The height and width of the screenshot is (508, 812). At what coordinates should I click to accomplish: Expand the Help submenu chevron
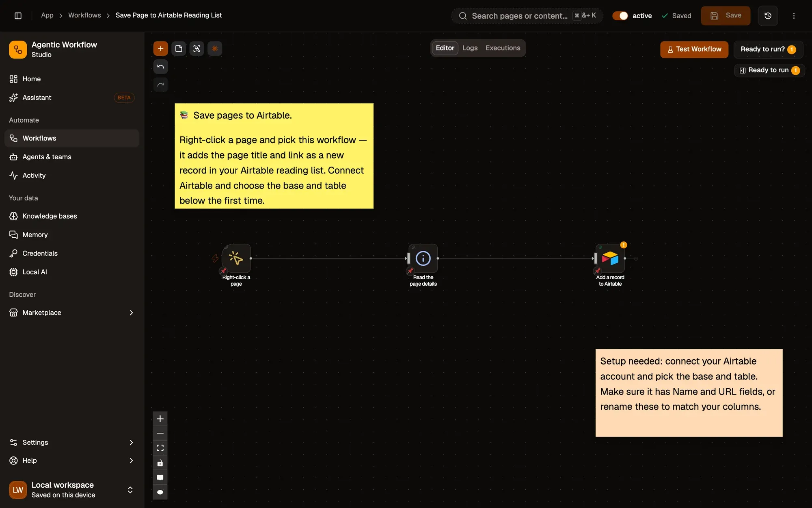(x=131, y=460)
